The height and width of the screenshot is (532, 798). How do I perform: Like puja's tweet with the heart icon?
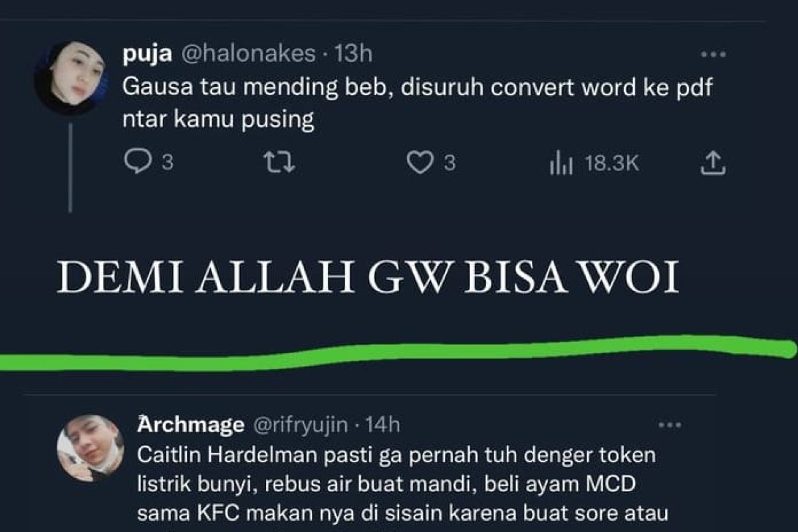pyautogui.click(x=420, y=163)
